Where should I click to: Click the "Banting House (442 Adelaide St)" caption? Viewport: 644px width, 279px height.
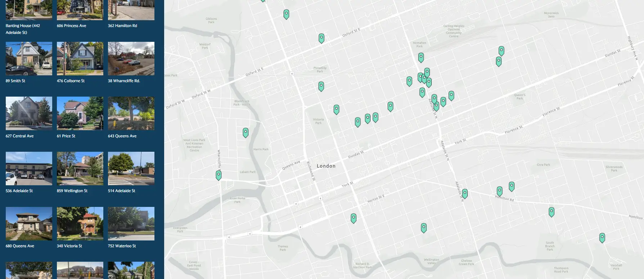coord(23,29)
